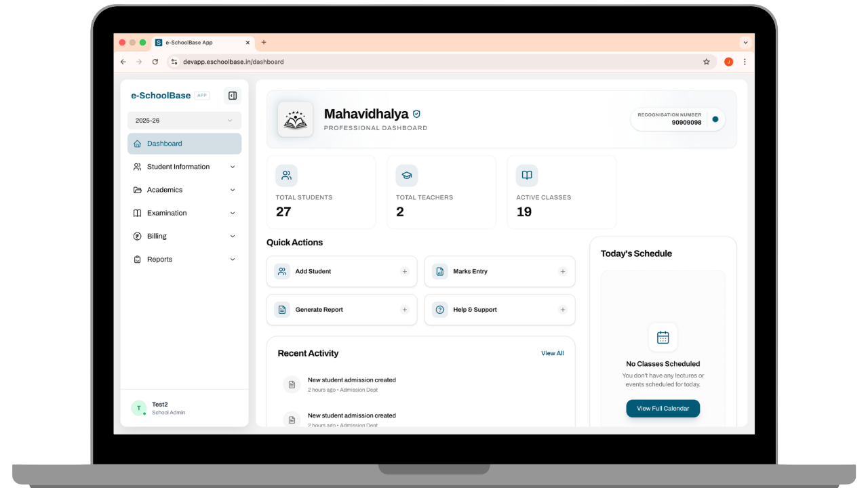Click the Active Classes book icon

(x=527, y=176)
